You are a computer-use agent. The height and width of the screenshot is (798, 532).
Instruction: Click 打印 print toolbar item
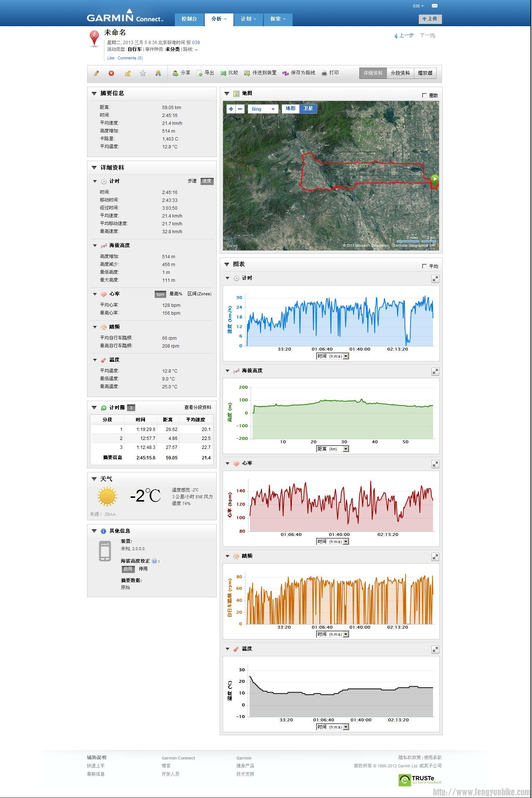[330, 73]
